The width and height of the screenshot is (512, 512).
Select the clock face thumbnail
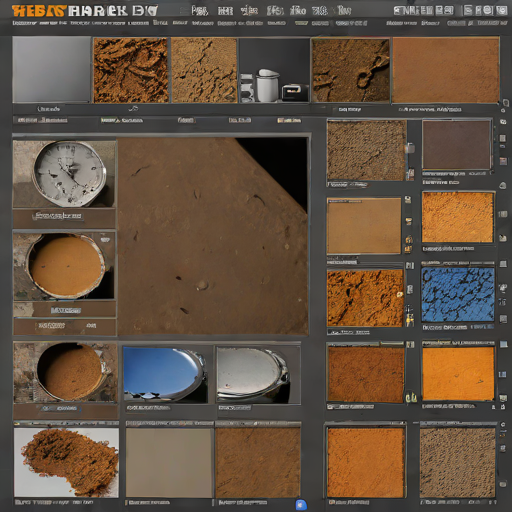64,174
